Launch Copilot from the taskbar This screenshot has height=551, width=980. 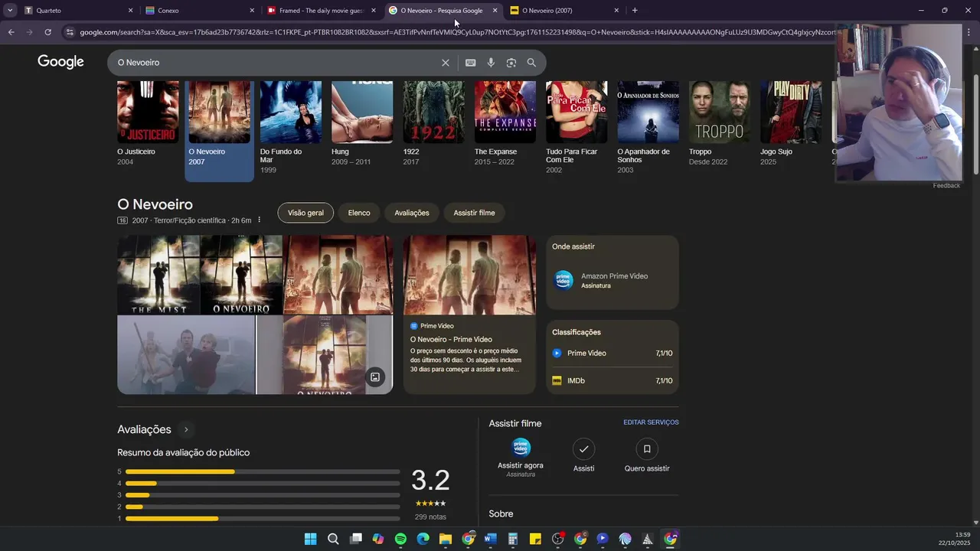pyautogui.click(x=378, y=539)
